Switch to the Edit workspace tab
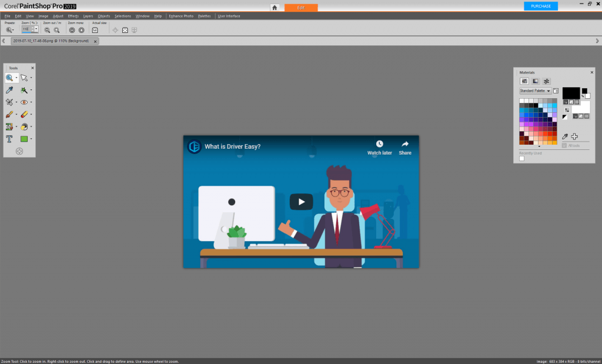 [x=301, y=8]
